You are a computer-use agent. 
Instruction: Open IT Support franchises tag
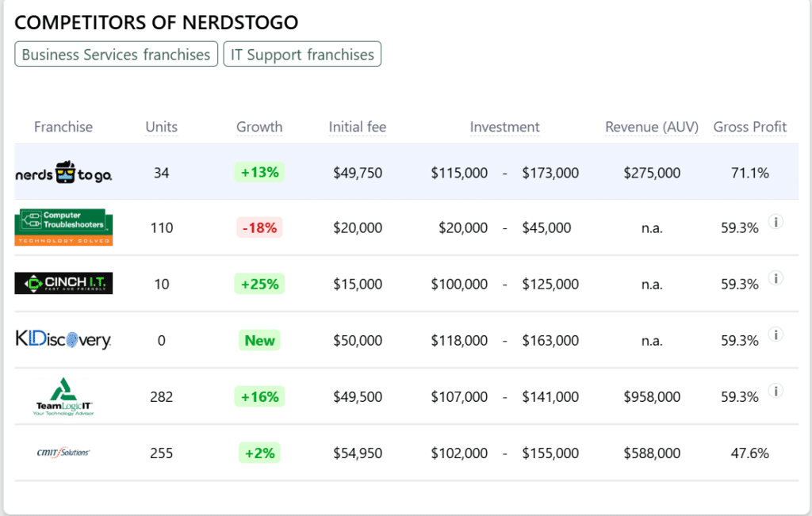tap(302, 55)
